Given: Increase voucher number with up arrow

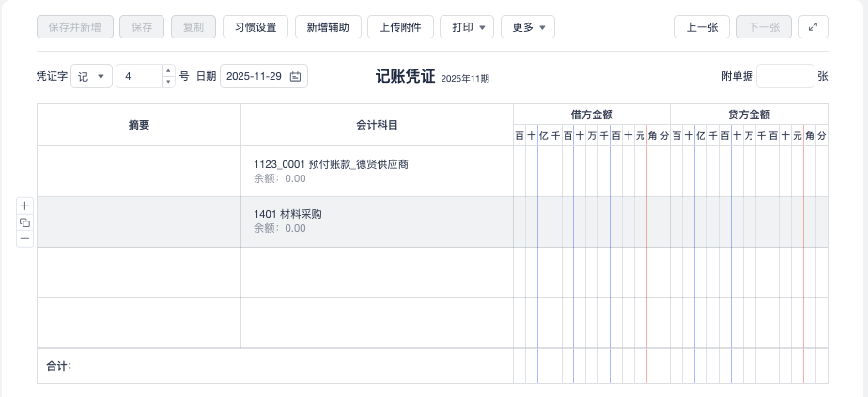Looking at the screenshot, I should pyautogui.click(x=168, y=71).
